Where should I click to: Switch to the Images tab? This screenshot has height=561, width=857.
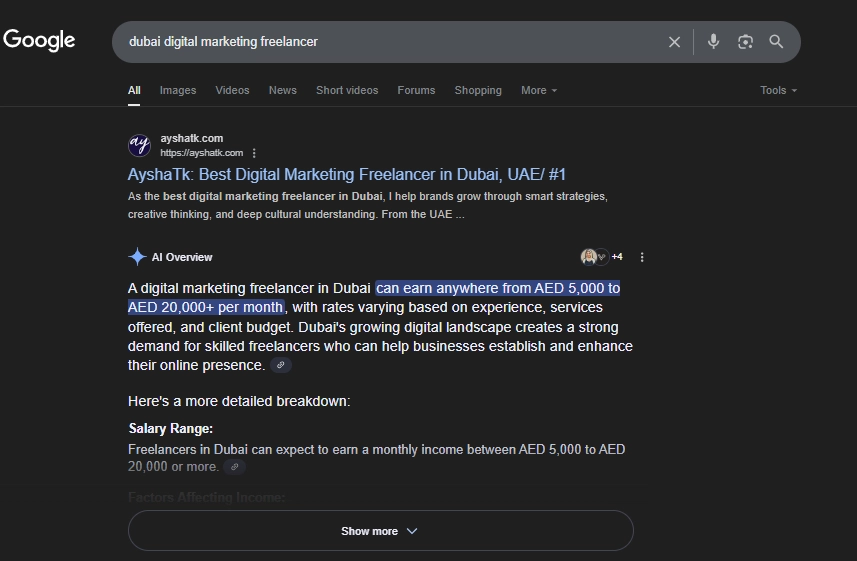[178, 90]
